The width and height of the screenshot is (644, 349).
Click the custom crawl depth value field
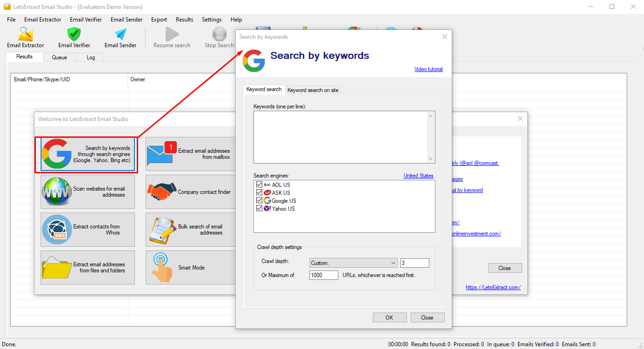(414, 263)
